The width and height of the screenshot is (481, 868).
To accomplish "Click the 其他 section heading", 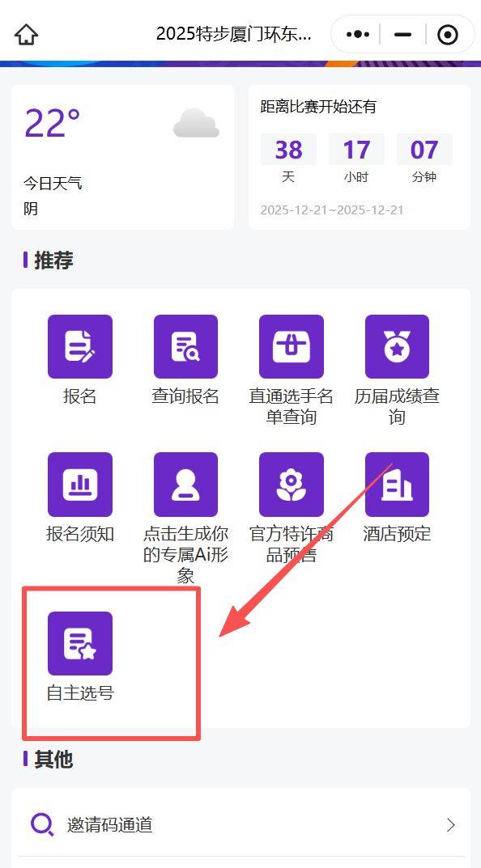I will pos(53,759).
